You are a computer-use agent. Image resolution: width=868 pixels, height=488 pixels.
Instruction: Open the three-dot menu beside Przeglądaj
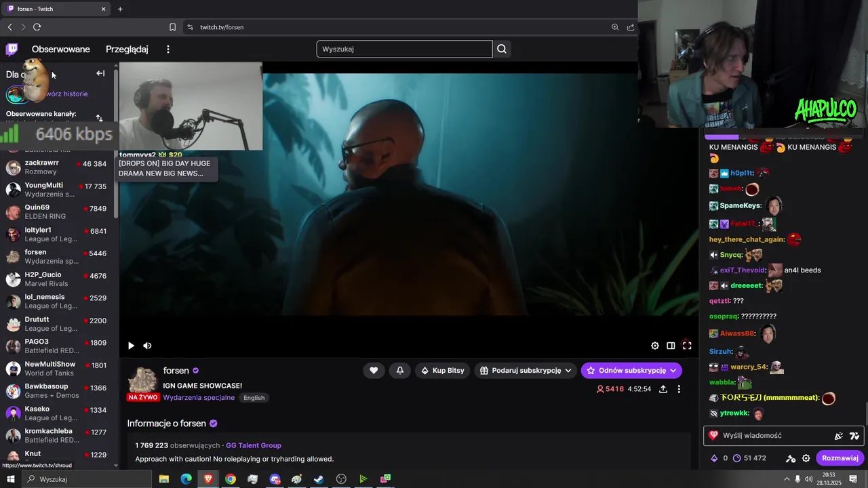coord(168,49)
